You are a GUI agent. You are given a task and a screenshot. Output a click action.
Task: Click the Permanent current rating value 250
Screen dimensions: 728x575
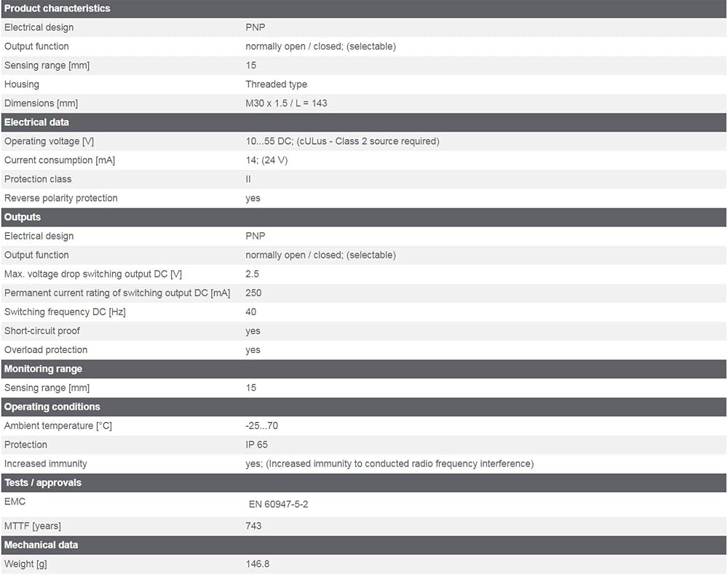[x=253, y=293]
